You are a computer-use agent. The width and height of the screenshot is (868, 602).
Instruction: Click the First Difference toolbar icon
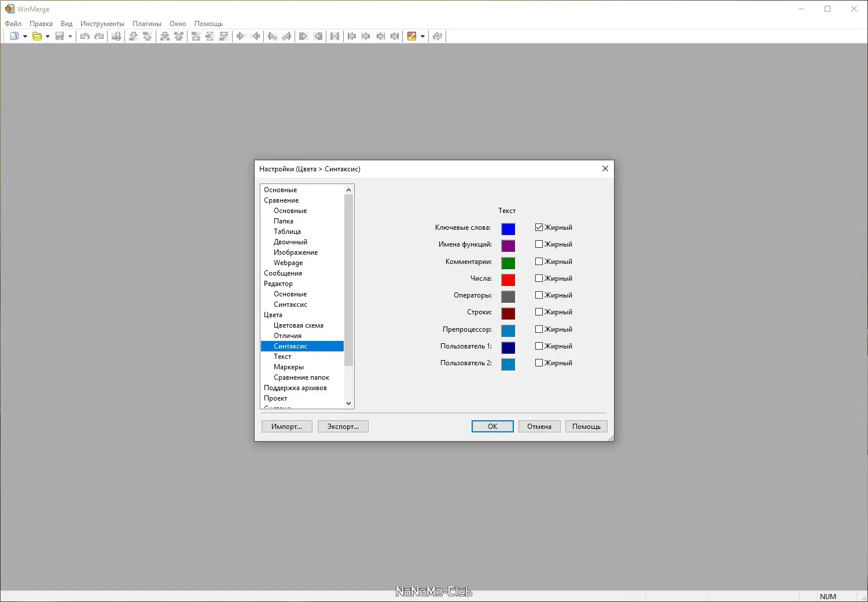196,36
